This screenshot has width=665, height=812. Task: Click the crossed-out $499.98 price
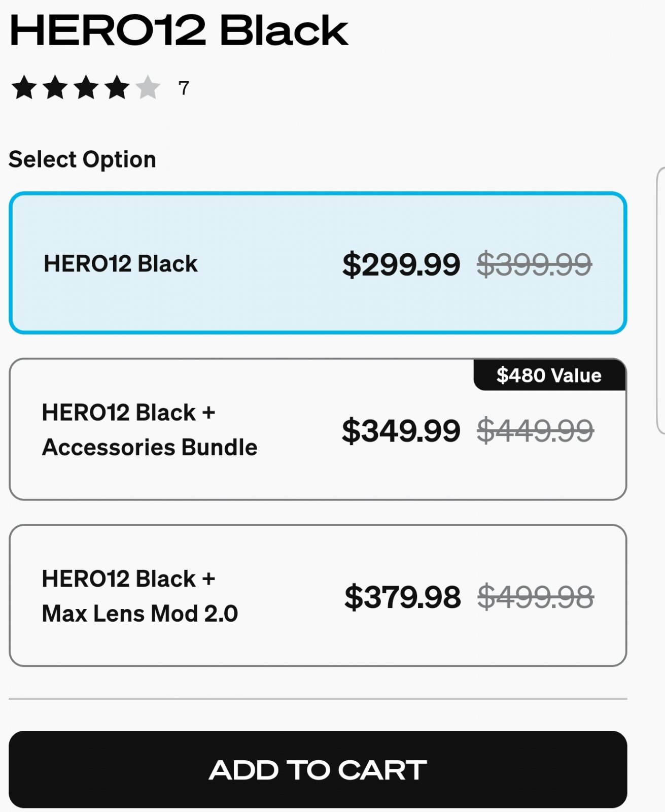click(x=536, y=597)
